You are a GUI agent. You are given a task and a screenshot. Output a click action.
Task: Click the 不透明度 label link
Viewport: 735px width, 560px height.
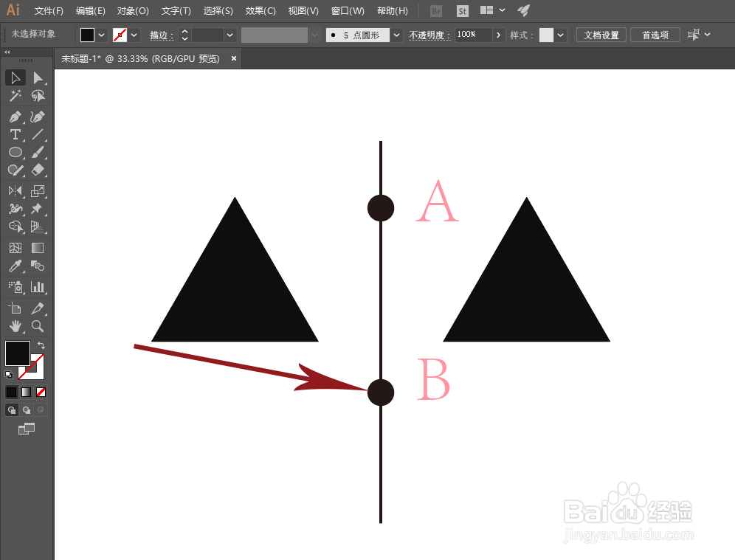(x=429, y=35)
